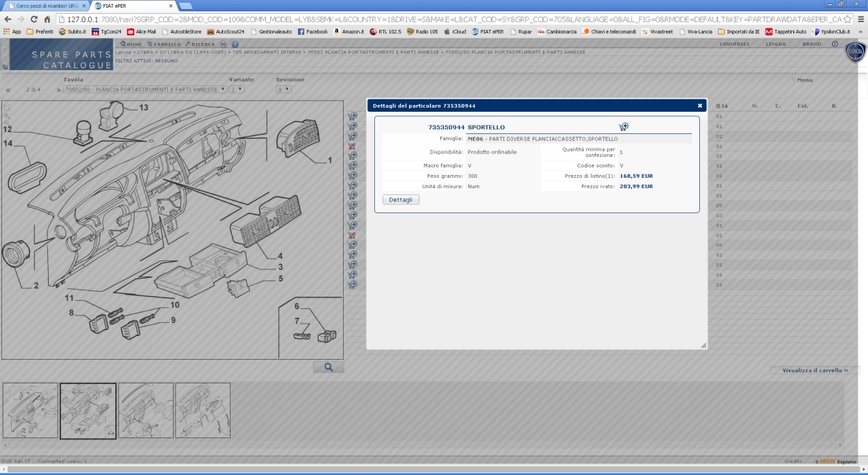Open the Preferiti bookmarks folder

(x=40, y=31)
